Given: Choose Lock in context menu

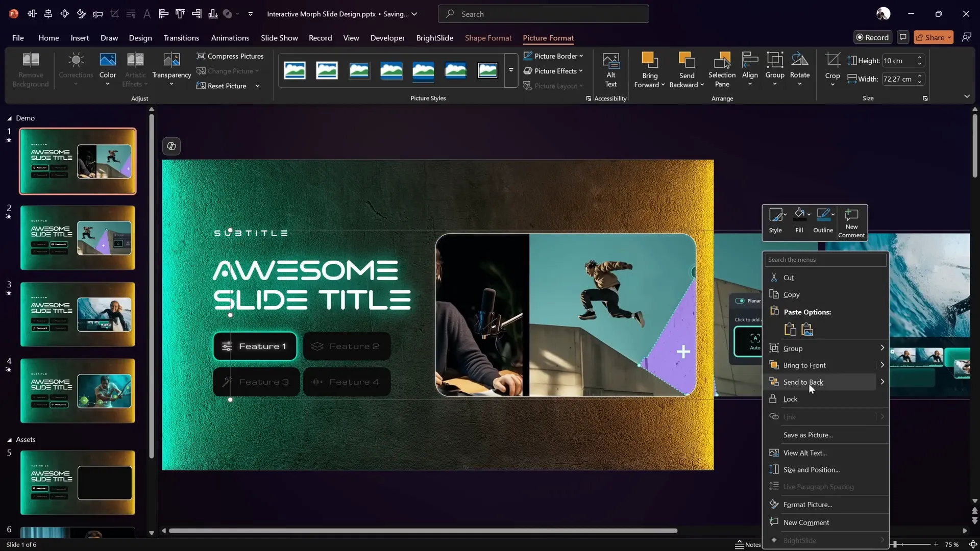Looking at the screenshot, I should click(826, 399).
